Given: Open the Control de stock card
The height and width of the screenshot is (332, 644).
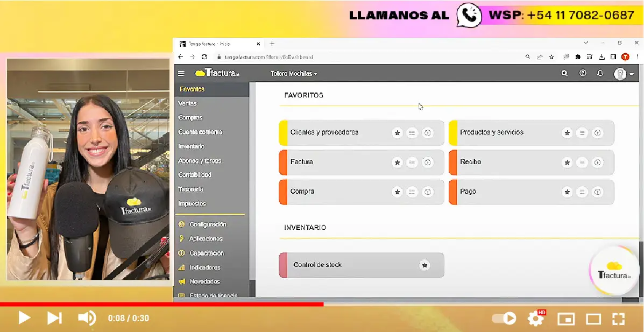Looking at the screenshot, I should 362,265.
